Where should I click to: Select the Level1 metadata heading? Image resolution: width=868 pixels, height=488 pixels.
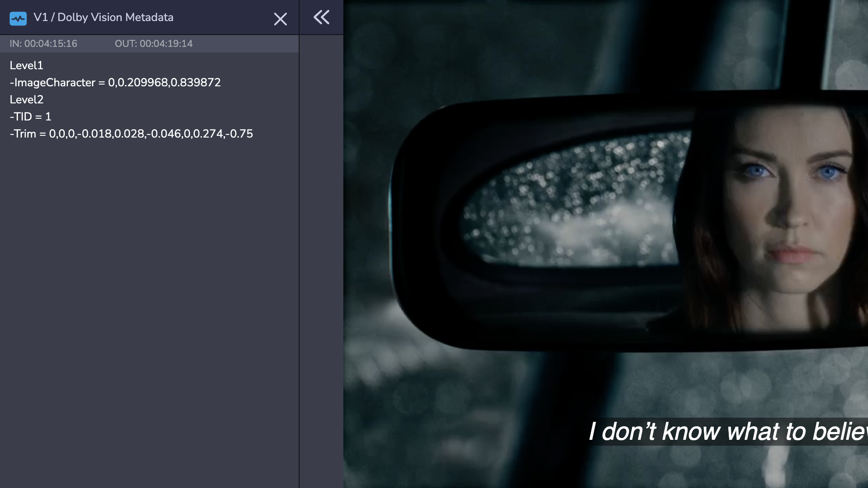coord(26,65)
